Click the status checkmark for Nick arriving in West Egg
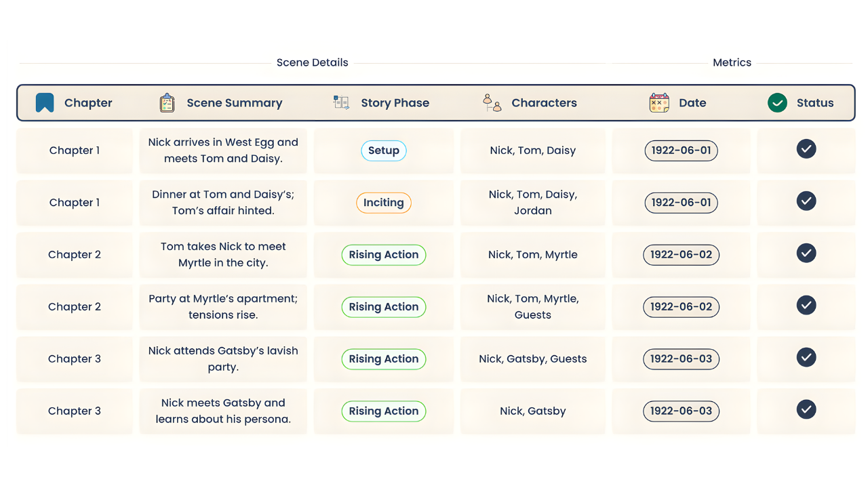The height and width of the screenshot is (488, 868). (806, 148)
